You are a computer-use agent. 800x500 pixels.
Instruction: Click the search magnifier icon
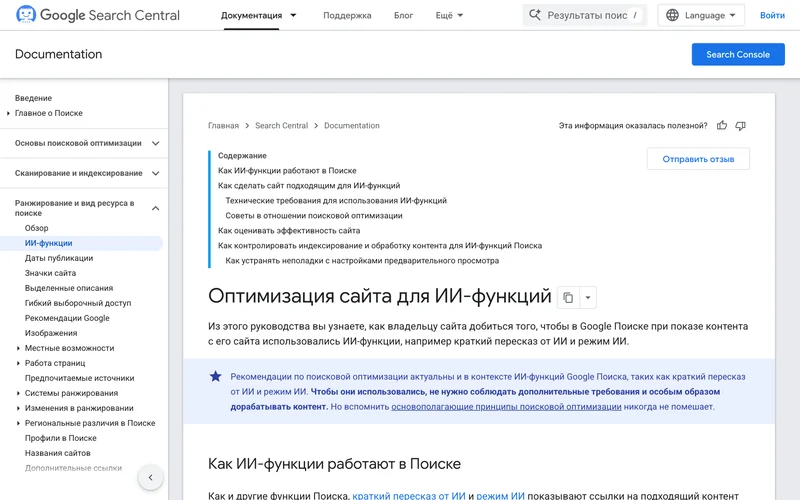pos(534,15)
